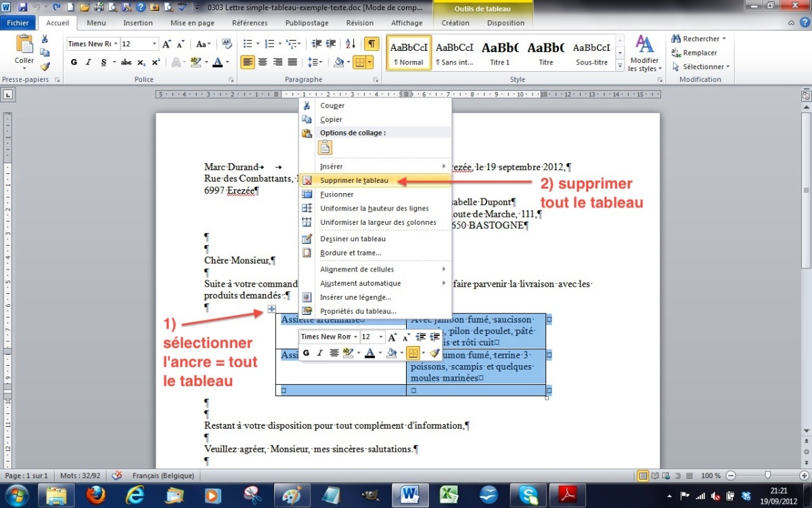Toggle Bold (G) in the ribbon

[x=74, y=62]
